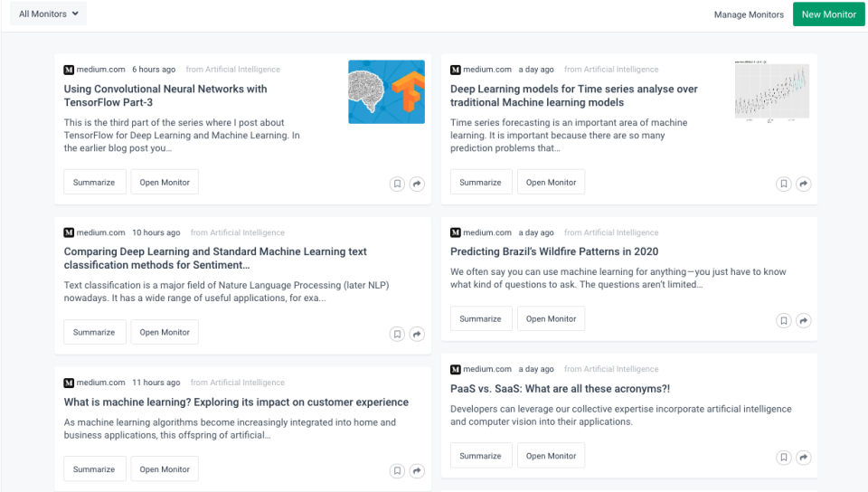Open the time series chart thumbnail
The width and height of the screenshot is (868, 492).
coord(769,91)
